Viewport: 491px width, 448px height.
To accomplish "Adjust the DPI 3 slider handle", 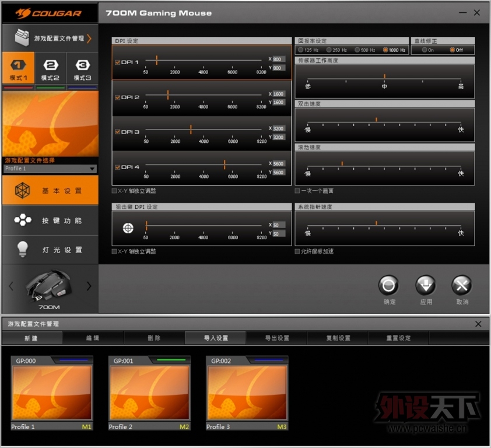I will pos(191,129).
